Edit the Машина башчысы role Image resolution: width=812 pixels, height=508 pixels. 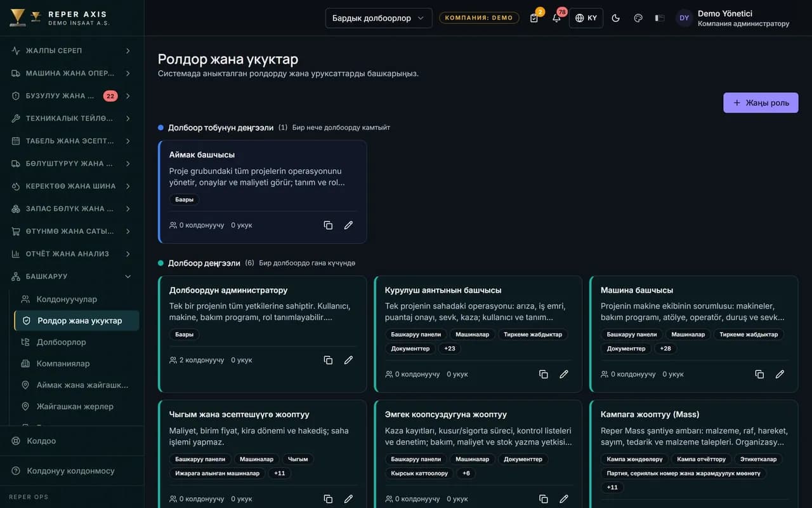[x=780, y=374]
